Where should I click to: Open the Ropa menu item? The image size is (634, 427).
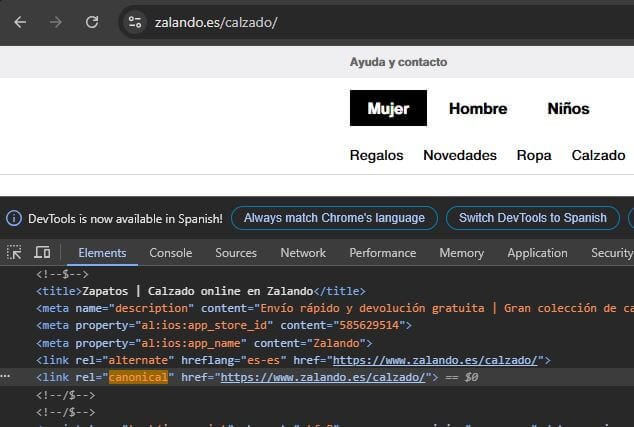click(534, 155)
